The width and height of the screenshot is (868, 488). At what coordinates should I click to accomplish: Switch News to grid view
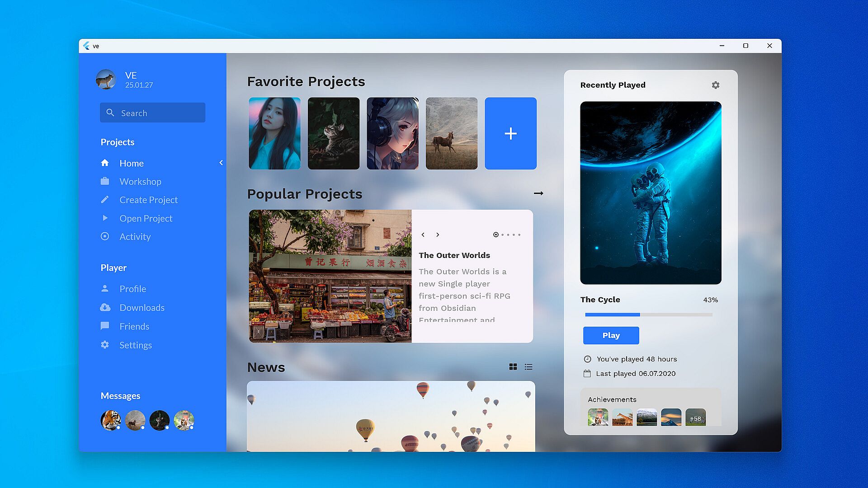[x=513, y=367]
